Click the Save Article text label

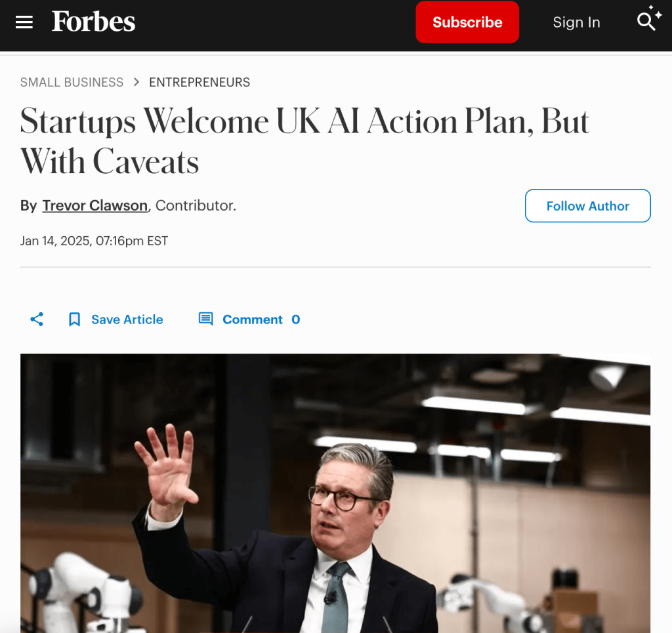coord(127,319)
